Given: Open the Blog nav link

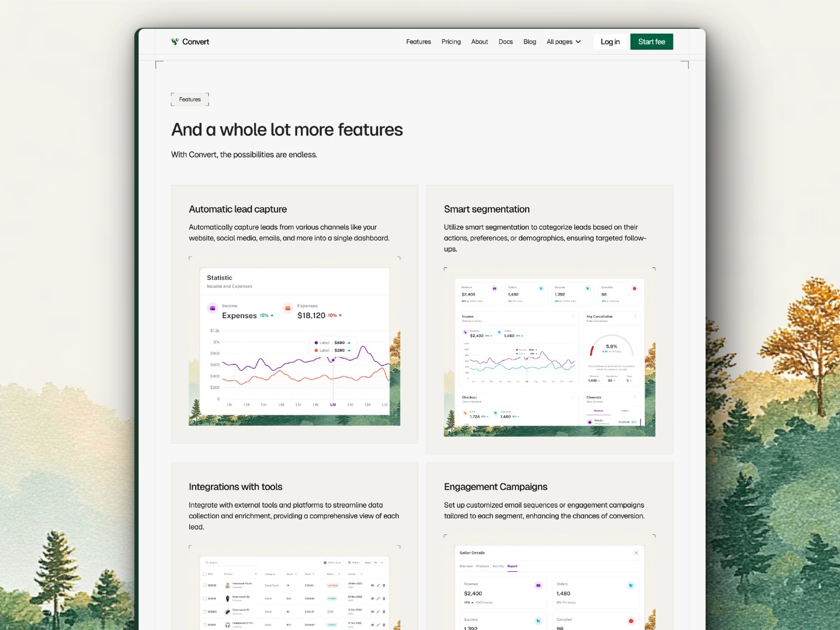Looking at the screenshot, I should coord(530,42).
